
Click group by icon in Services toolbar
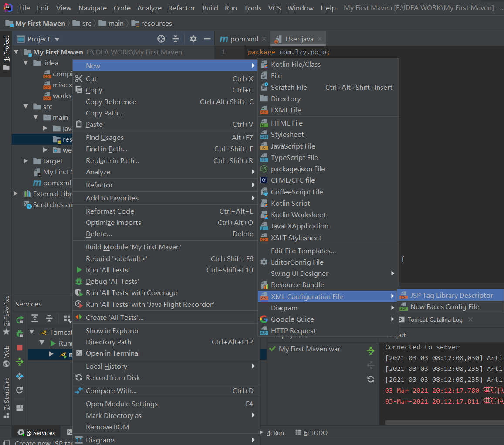[67, 318]
